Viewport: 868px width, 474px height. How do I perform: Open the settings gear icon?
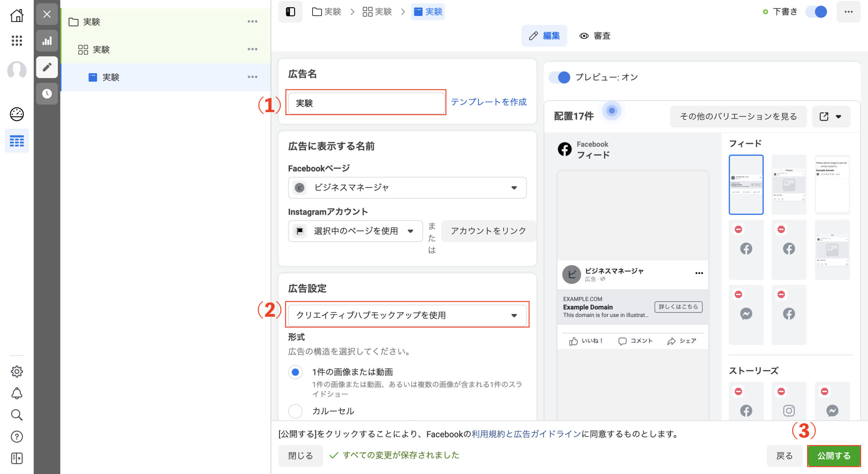tap(17, 372)
